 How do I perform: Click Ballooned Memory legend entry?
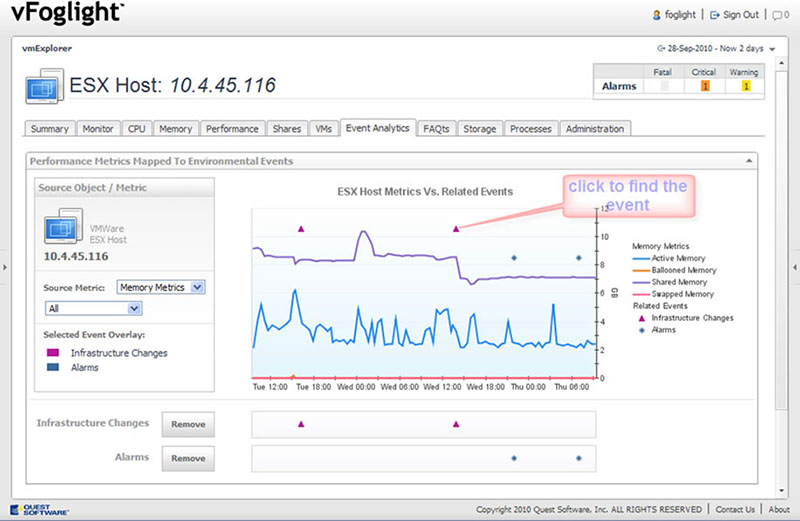pos(674,270)
